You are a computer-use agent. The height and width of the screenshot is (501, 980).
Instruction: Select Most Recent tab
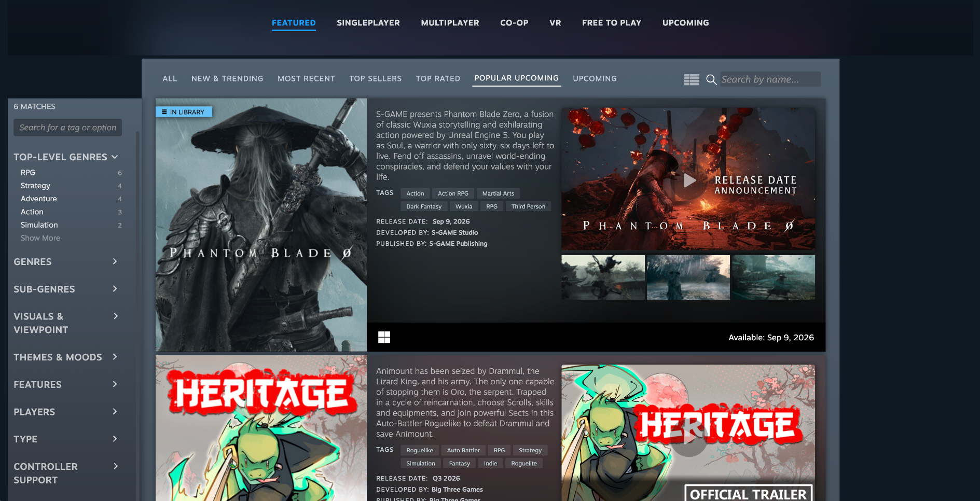(306, 79)
